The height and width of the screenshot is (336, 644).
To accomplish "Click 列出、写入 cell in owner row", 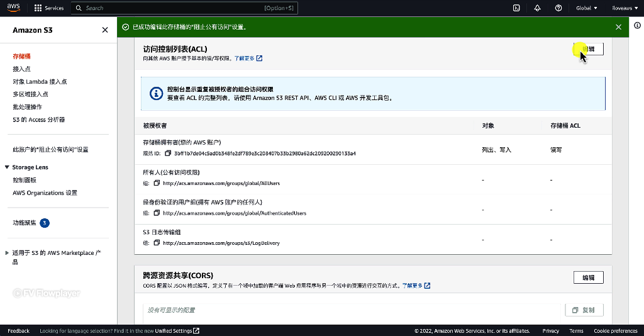I will coord(496,150).
